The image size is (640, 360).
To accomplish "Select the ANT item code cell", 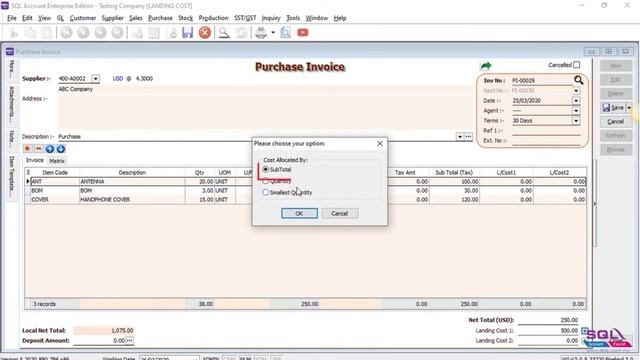I will (x=54, y=182).
